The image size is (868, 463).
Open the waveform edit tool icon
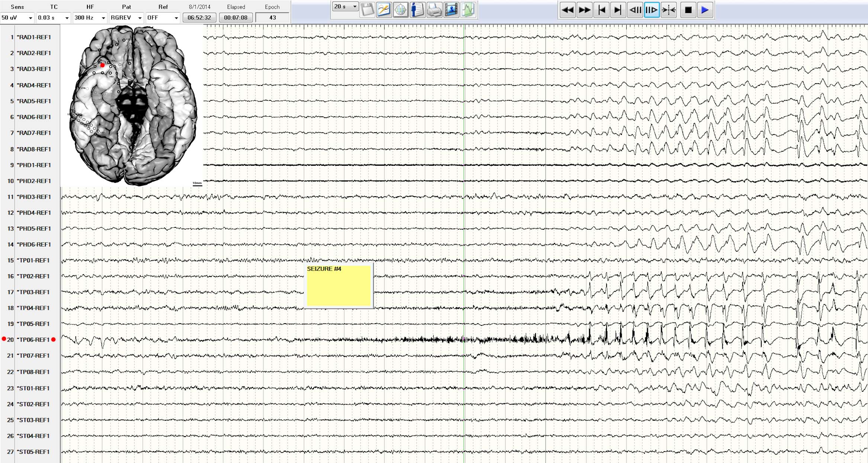click(x=384, y=10)
